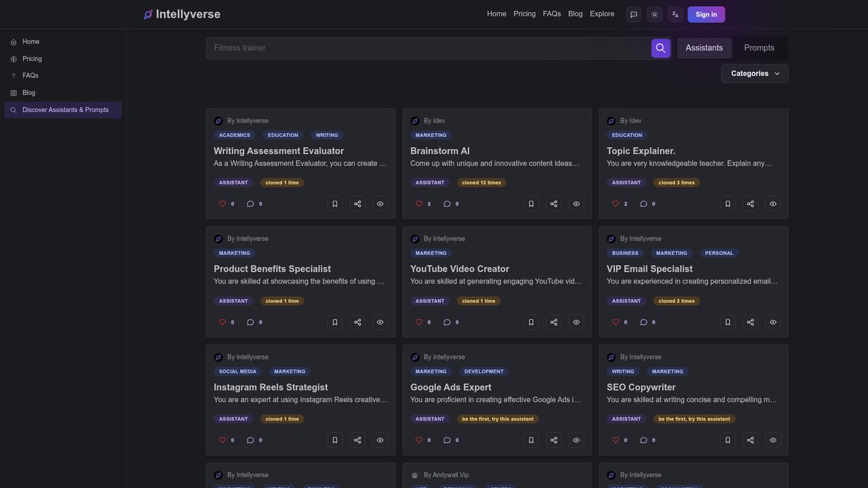The height and width of the screenshot is (488, 868).
Task: Open FAQs link in top navigation
Action: click(552, 14)
